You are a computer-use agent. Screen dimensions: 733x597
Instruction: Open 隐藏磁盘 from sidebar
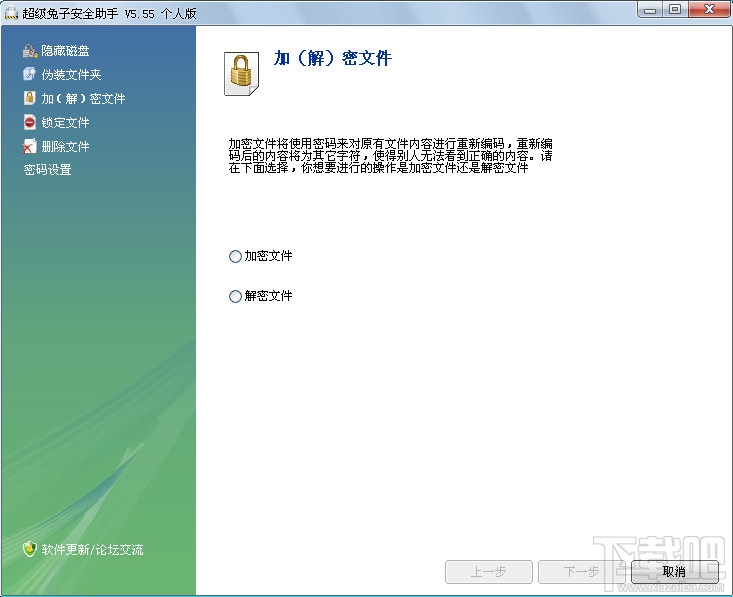tap(65, 50)
